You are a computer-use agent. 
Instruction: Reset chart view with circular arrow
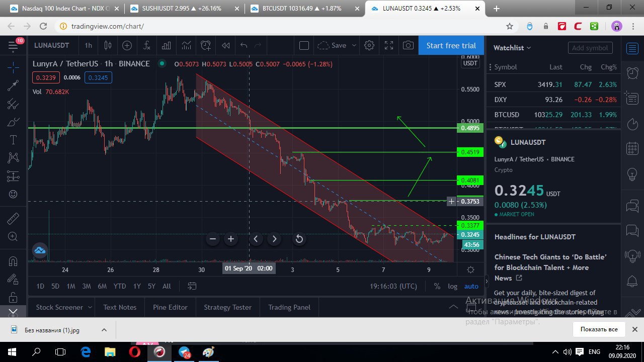[299, 239]
